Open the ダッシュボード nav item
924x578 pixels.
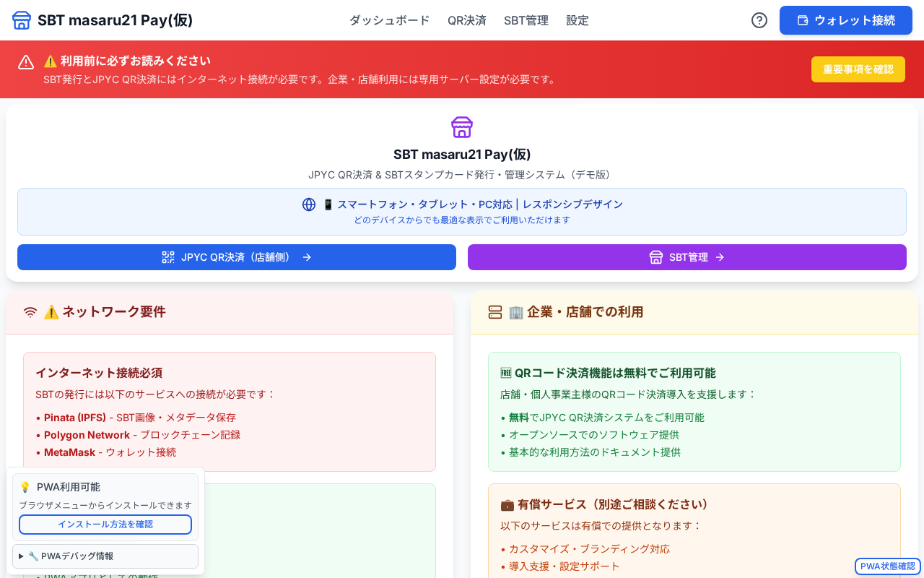point(390,20)
